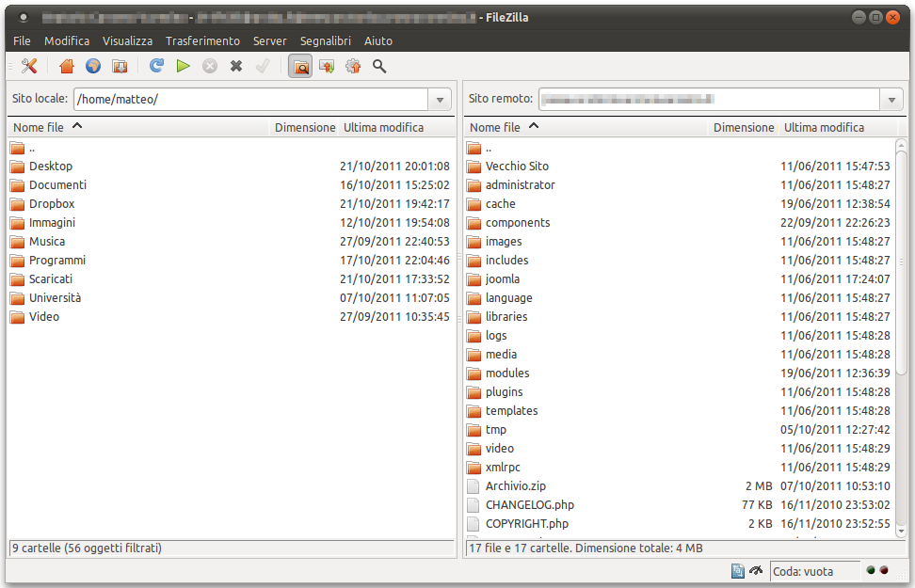Viewport: 915px width, 588px height.
Task: Click the speed limits status bar icon
Action: (x=756, y=570)
